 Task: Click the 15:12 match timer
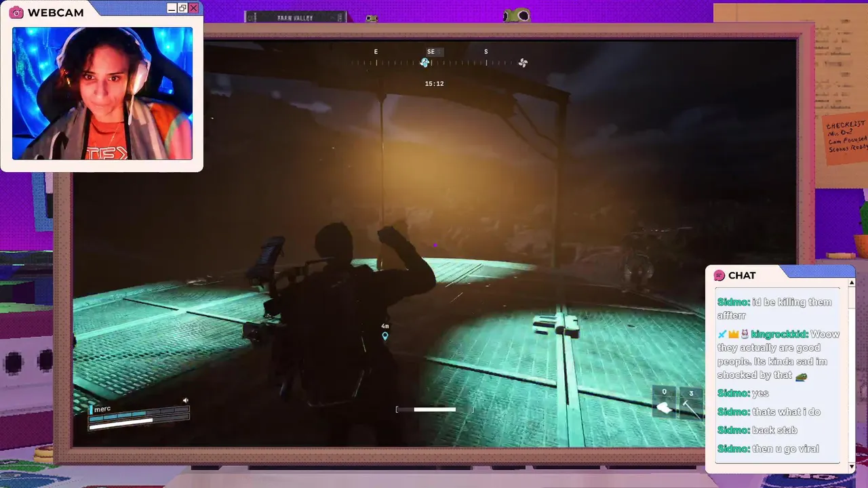pos(434,84)
